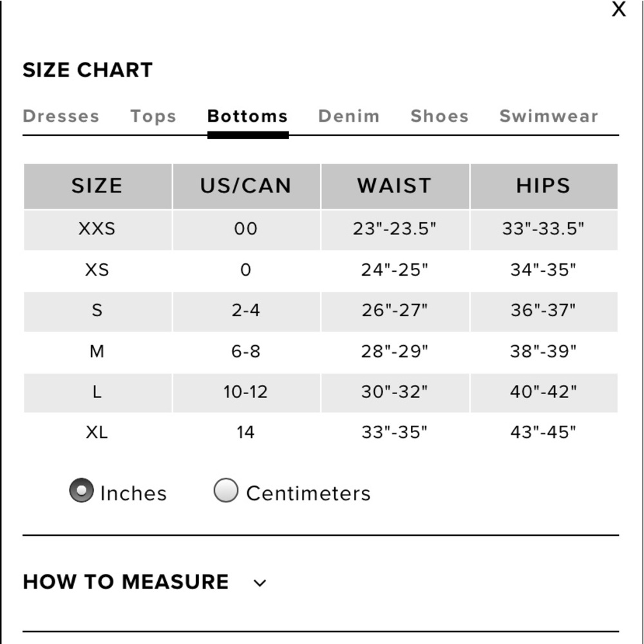Image resolution: width=644 pixels, height=644 pixels.
Task: Click the Inches label text
Action: (x=133, y=493)
